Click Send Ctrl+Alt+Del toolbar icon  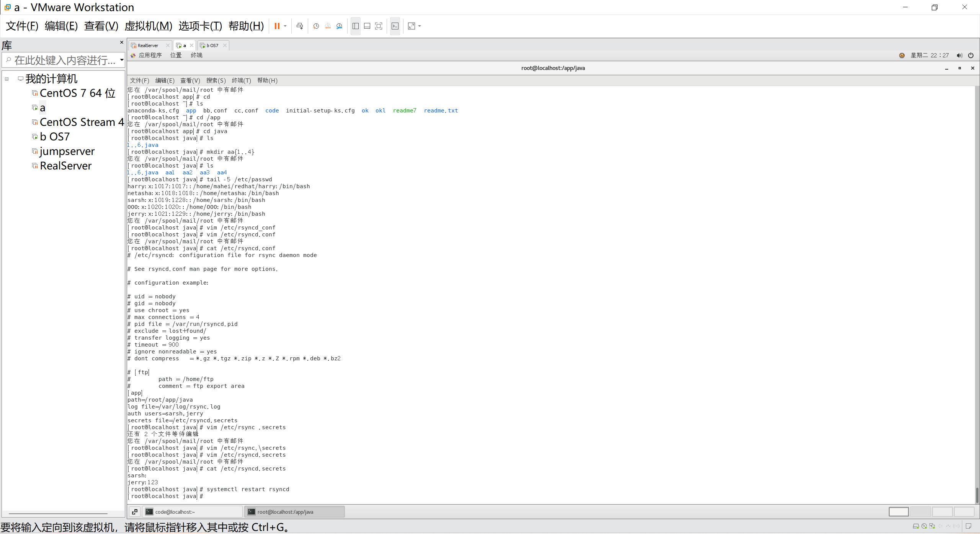click(300, 26)
